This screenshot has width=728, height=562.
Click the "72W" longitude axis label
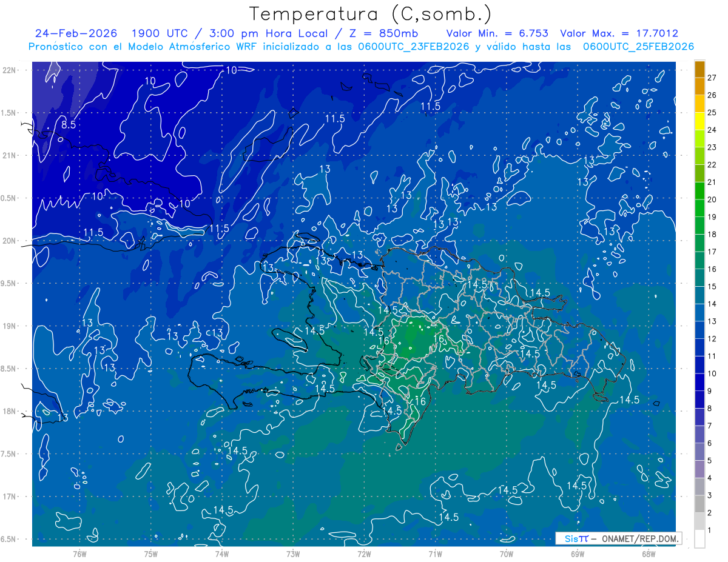point(364,554)
